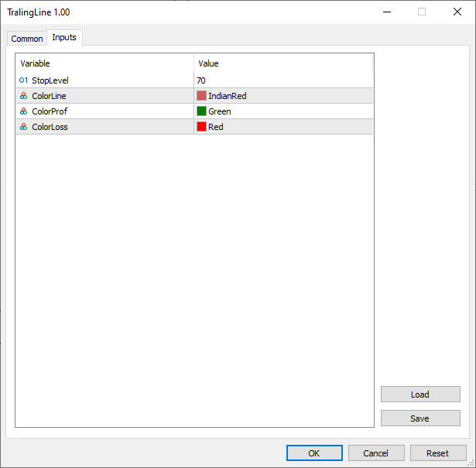476x468 pixels.
Task: Select the Inputs tab
Action: point(64,37)
